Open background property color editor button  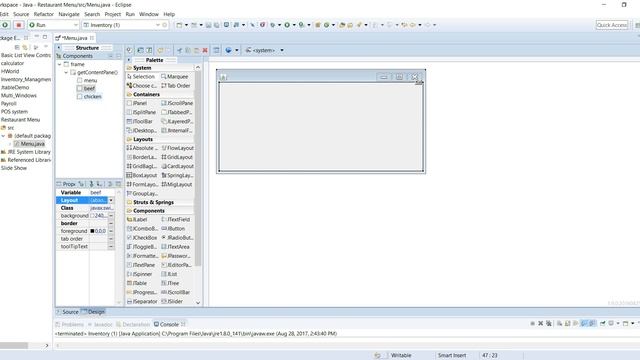pos(111,216)
